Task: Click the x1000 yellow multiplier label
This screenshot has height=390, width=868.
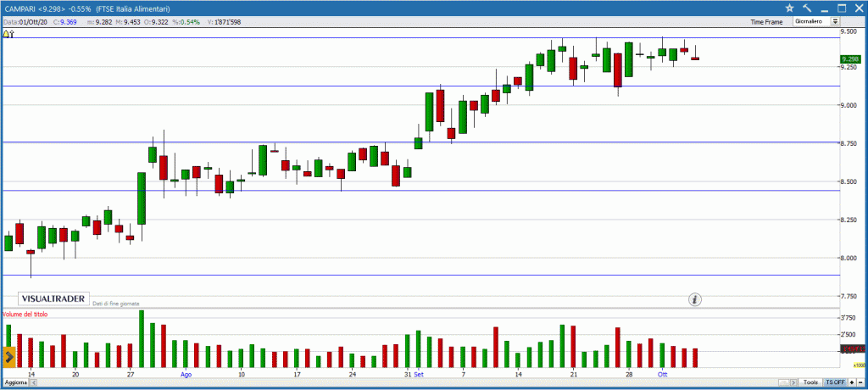Action: (859, 365)
